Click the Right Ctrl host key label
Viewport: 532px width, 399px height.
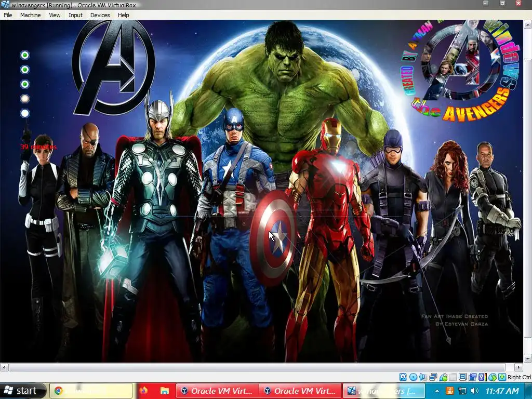tap(520, 377)
